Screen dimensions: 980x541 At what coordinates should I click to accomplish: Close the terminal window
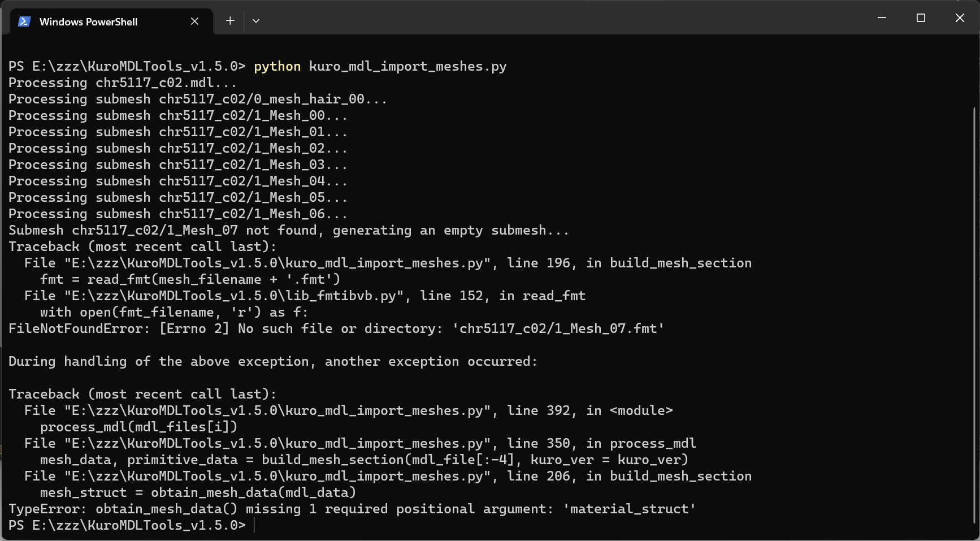pyautogui.click(x=960, y=18)
